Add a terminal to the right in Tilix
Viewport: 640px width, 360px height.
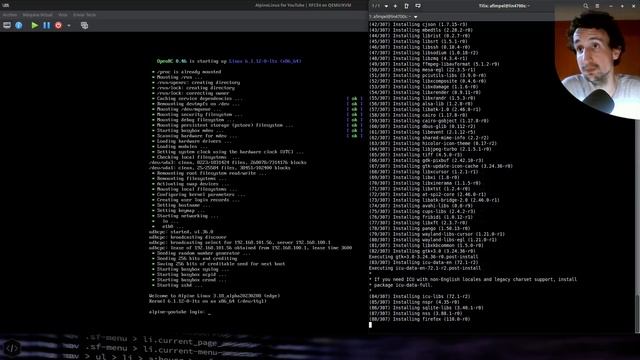pos(407,6)
